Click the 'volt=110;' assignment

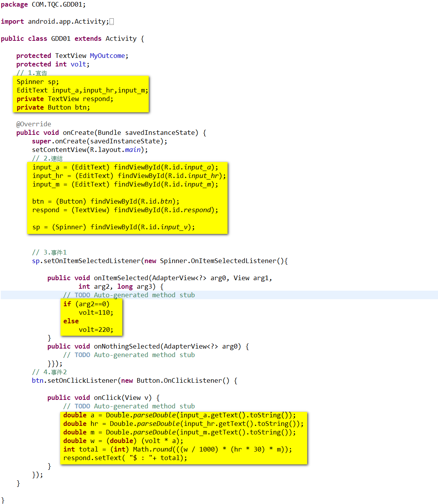pos(96,313)
